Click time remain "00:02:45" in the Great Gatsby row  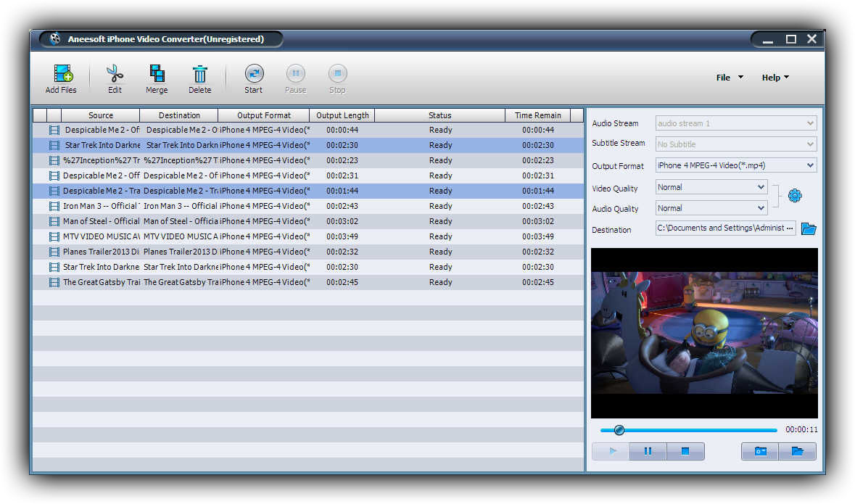tap(537, 283)
